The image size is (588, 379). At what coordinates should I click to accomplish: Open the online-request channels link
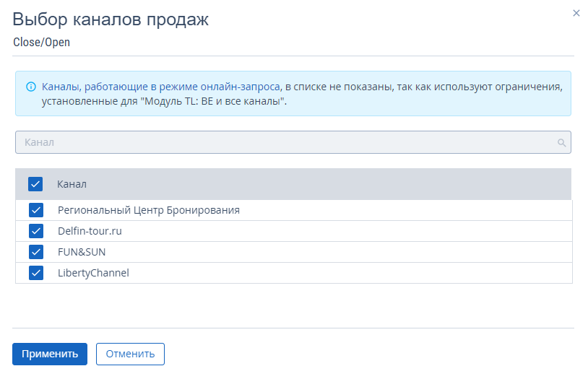click(x=160, y=87)
